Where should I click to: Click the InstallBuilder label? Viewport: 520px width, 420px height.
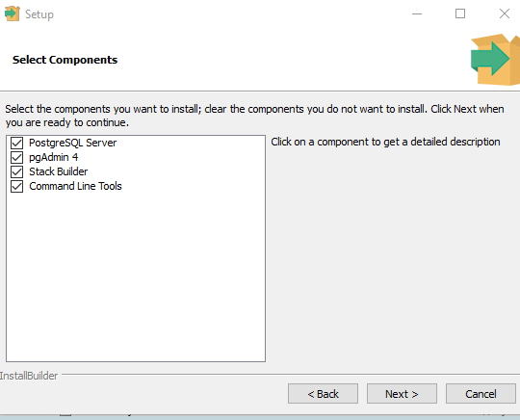pyautogui.click(x=29, y=376)
